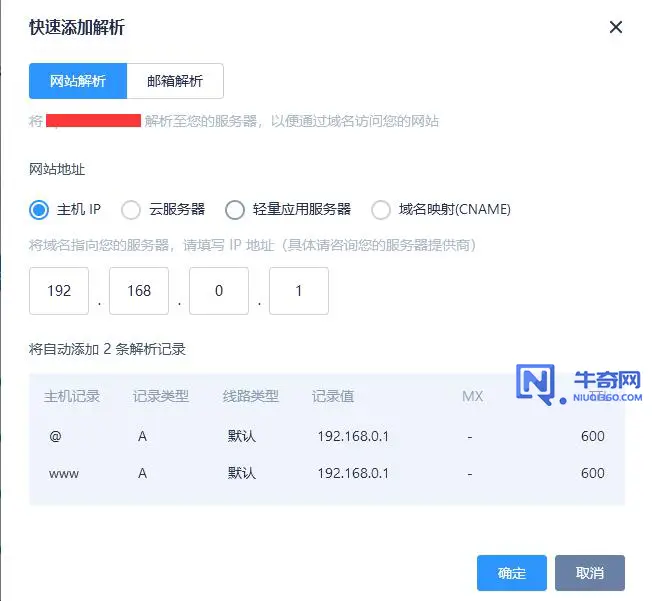Close the 快速添加解析 dialog
This screenshot has height=601, width=652.
(616, 27)
